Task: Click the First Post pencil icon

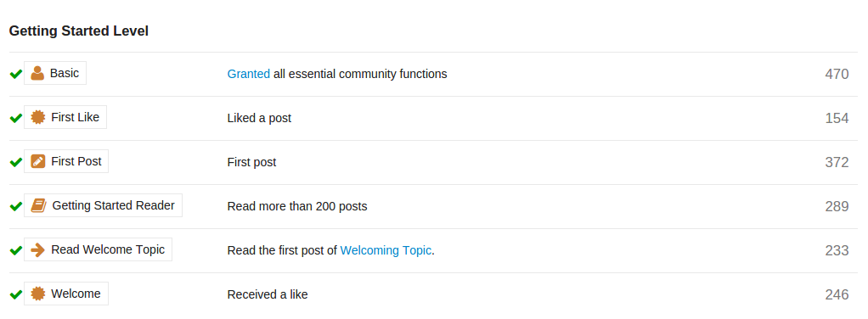Action: click(37, 161)
